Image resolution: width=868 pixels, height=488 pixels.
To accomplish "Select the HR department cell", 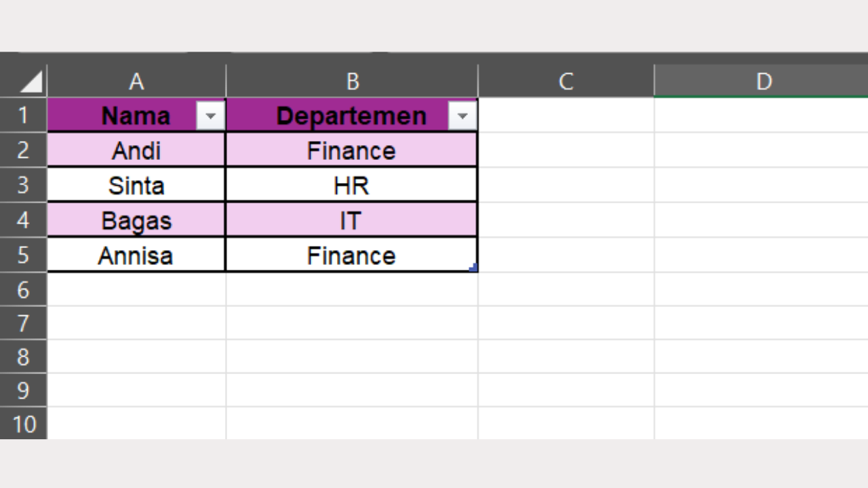I will point(352,185).
